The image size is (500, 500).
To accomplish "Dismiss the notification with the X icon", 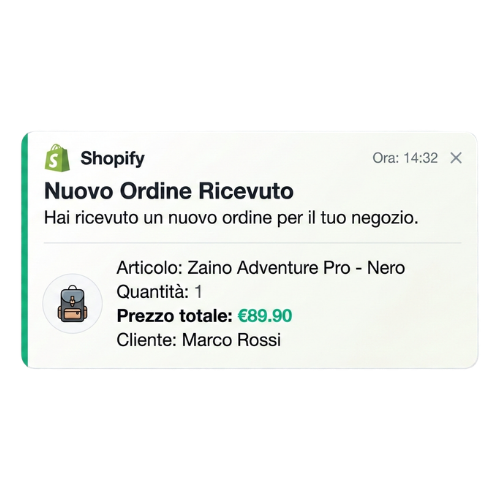I will [456, 158].
